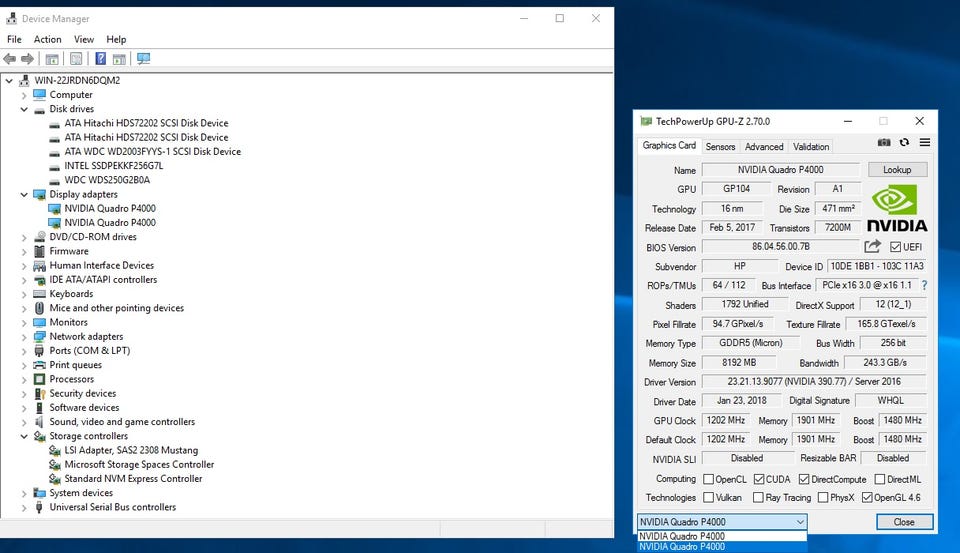Viewport: 960px width, 553px height.
Task: Click the Bus Interface question mark icon
Action: pyautogui.click(x=924, y=285)
